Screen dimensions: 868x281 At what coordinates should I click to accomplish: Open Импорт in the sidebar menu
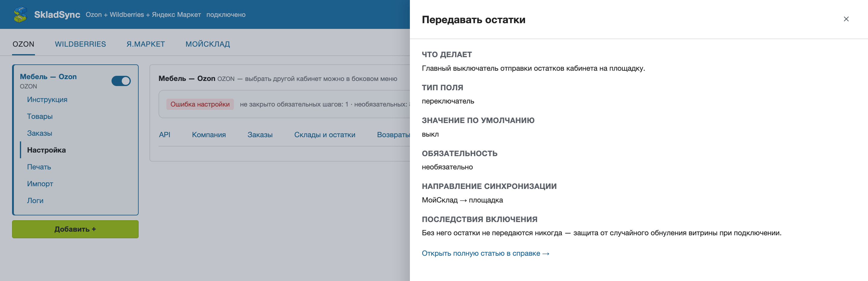pyautogui.click(x=40, y=184)
